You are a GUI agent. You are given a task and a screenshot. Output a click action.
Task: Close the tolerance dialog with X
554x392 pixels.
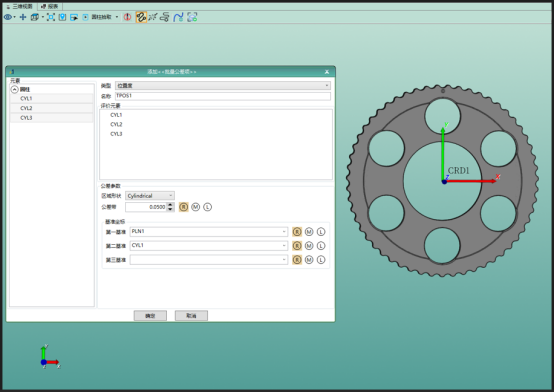(327, 72)
